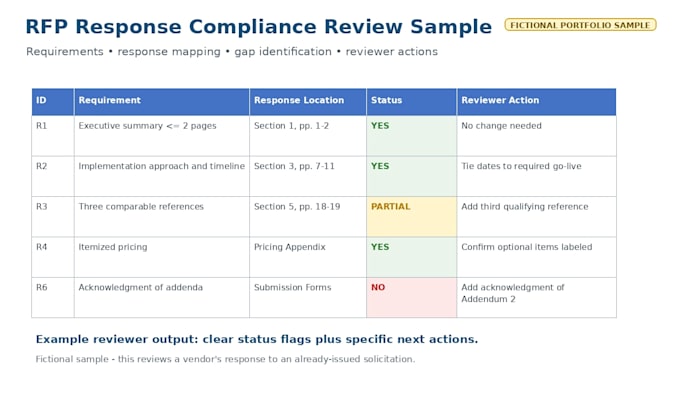Select the 'Pricing Appendix' cell
Screen dimensions: 680x409
(308, 257)
